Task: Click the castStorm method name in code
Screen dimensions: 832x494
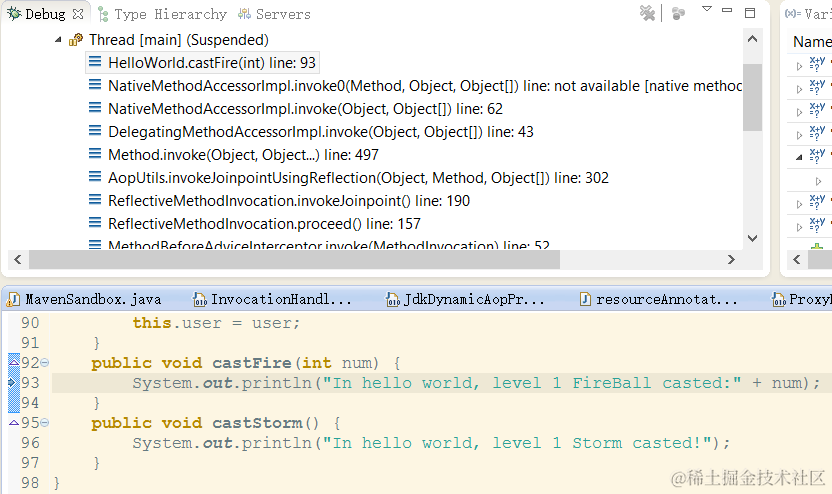Action: (x=257, y=423)
